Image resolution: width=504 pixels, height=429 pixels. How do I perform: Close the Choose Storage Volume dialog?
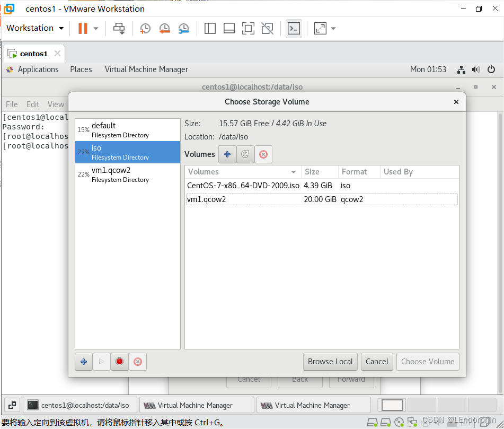coord(456,102)
